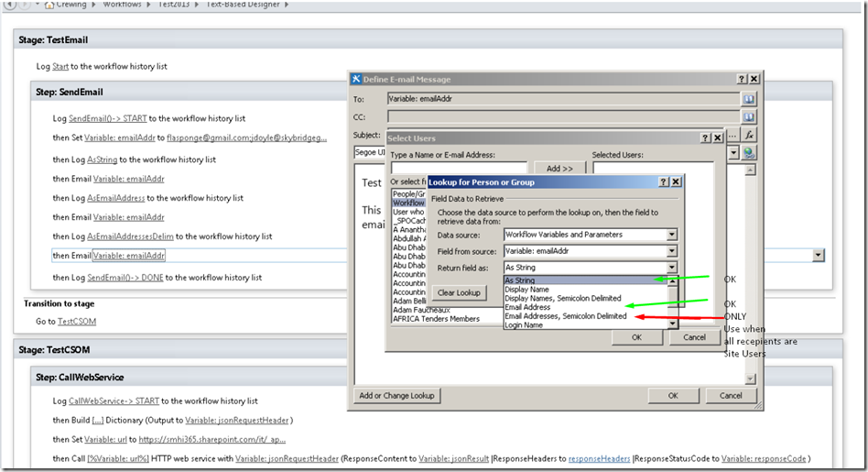
Task: Click the 'AsEmailAddressesDelim' log link
Action: [130, 236]
